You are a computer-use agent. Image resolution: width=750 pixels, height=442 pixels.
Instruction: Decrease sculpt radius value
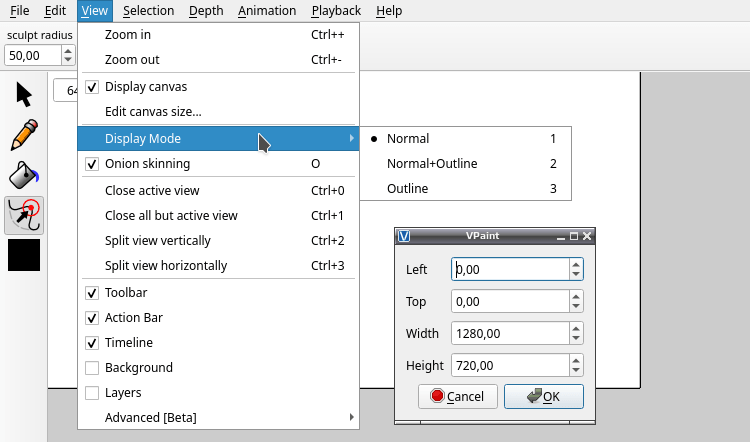(x=68, y=60)
